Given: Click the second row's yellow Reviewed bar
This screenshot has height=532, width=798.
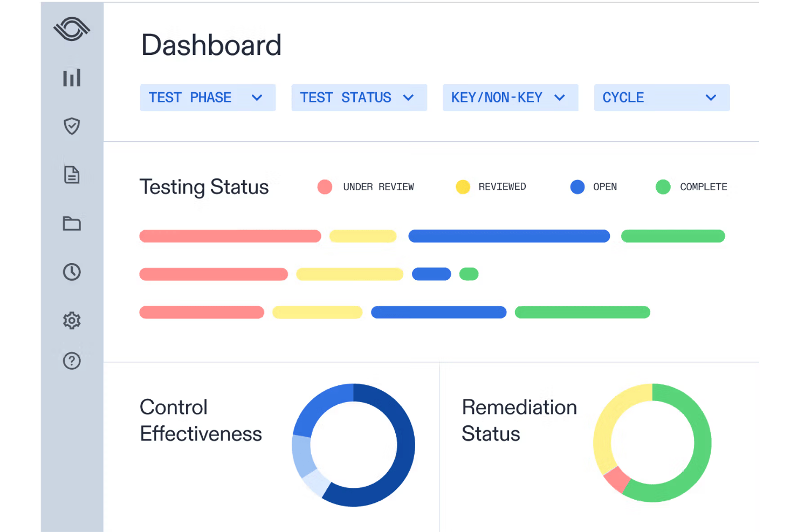Looking at the screenshot, I should coord(350,274).
